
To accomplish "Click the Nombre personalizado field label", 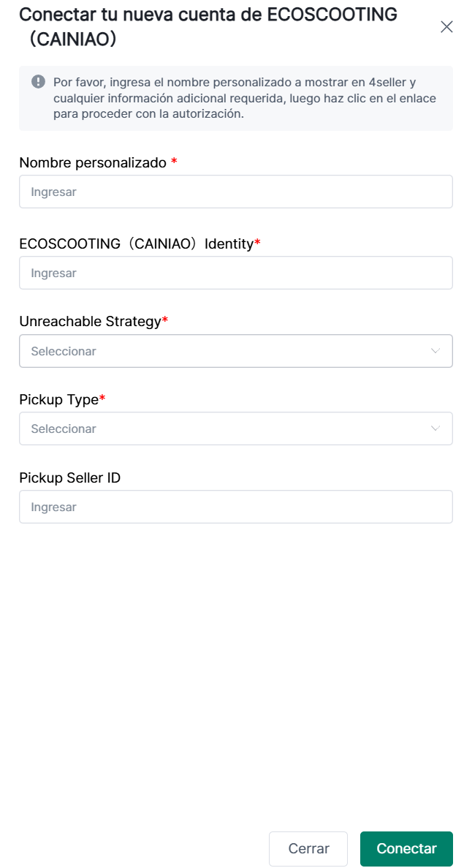I will (93, 163).
